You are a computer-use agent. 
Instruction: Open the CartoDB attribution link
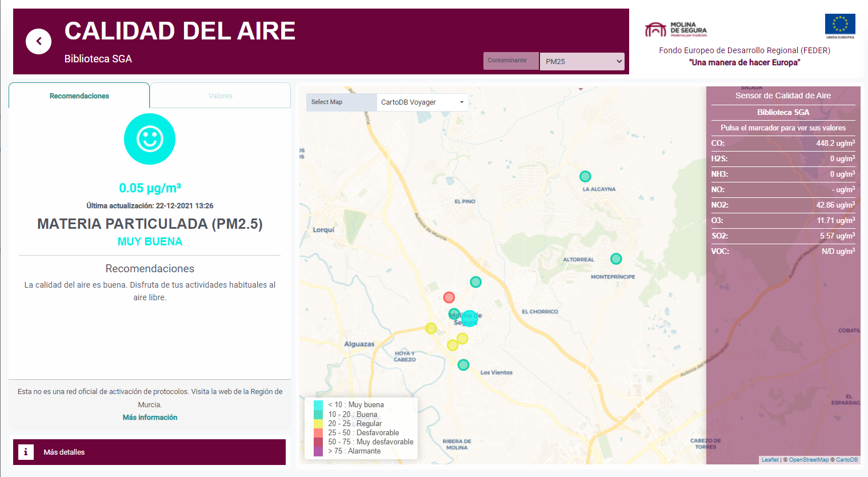pos(847,460)
